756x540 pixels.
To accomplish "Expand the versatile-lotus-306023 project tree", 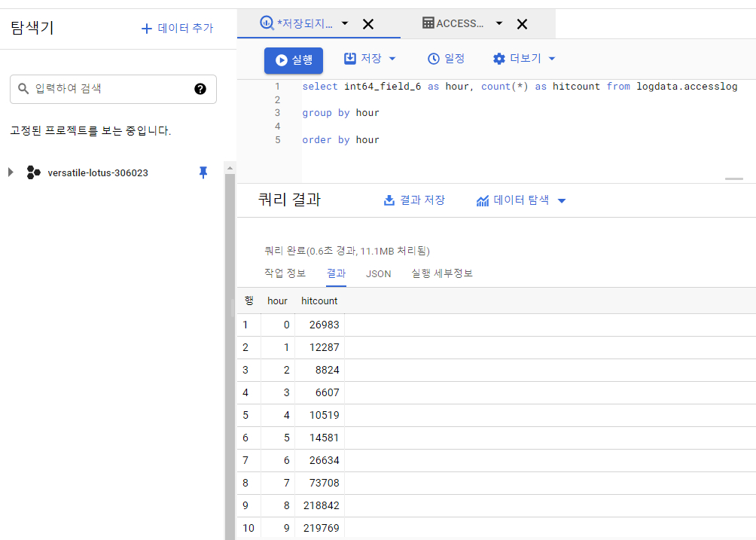I will (x=10, y=172).
